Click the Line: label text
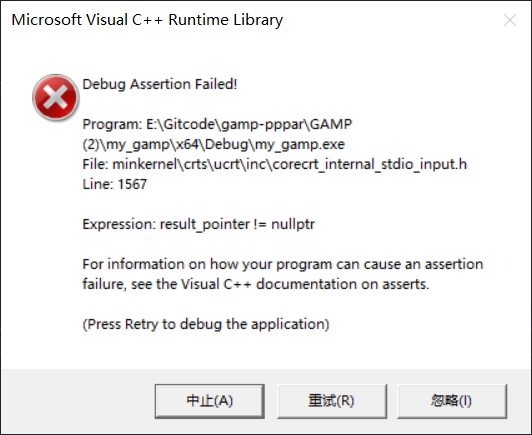 tap(98, 184)
